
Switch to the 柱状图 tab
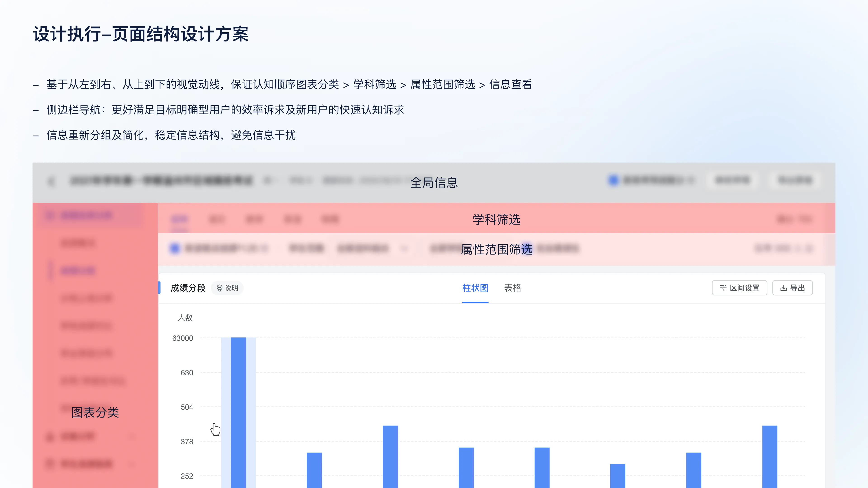(475, 288)
